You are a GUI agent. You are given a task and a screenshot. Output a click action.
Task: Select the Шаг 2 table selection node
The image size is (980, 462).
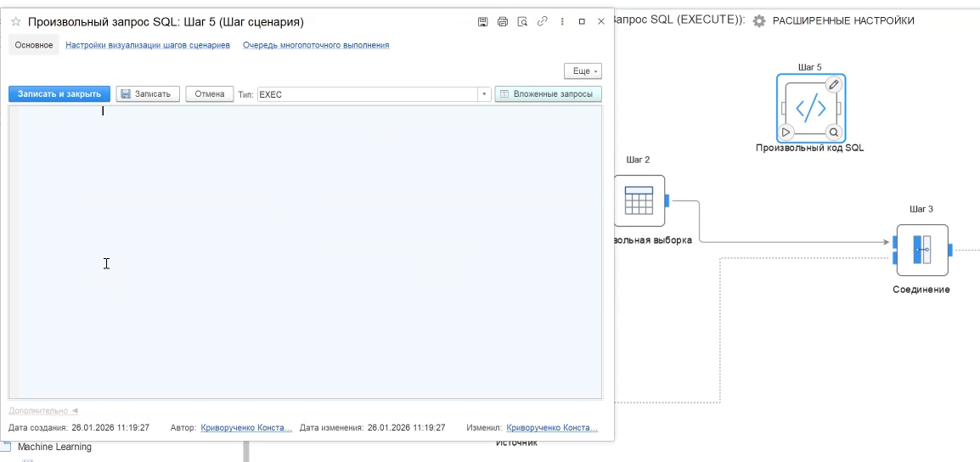639,200
